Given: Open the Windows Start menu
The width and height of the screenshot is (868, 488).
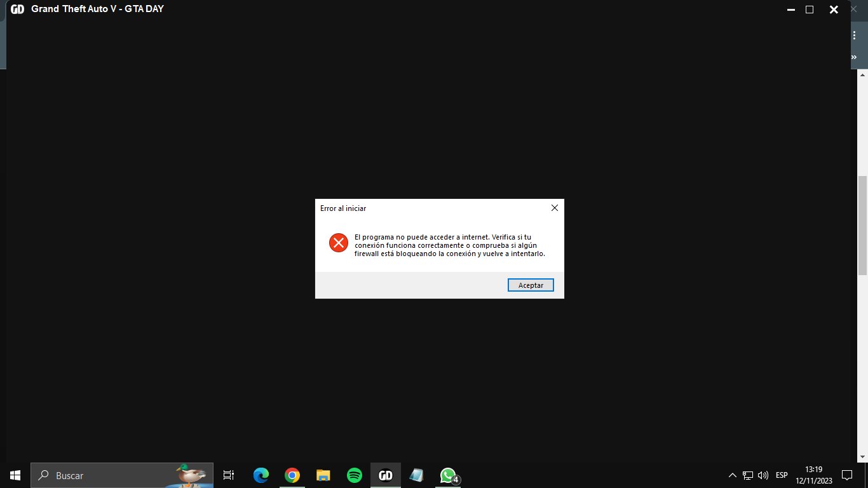Looking at the screenshot, I should [x=15, y=475].
